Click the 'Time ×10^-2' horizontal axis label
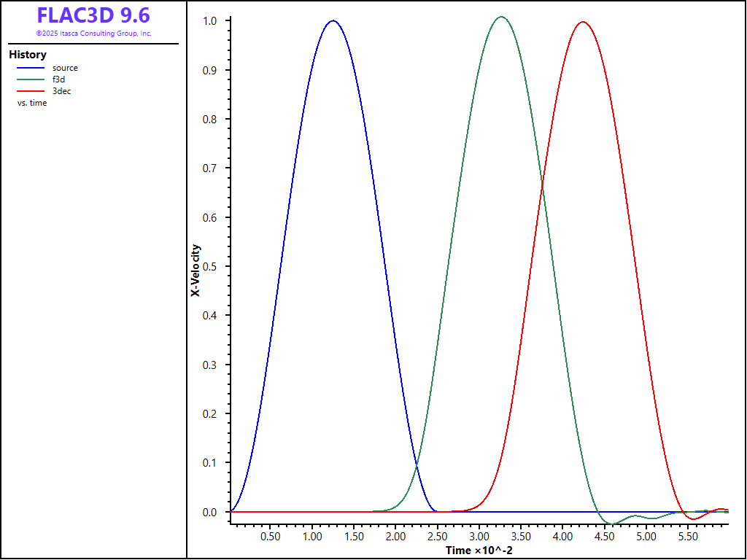 tap(479, 550)
